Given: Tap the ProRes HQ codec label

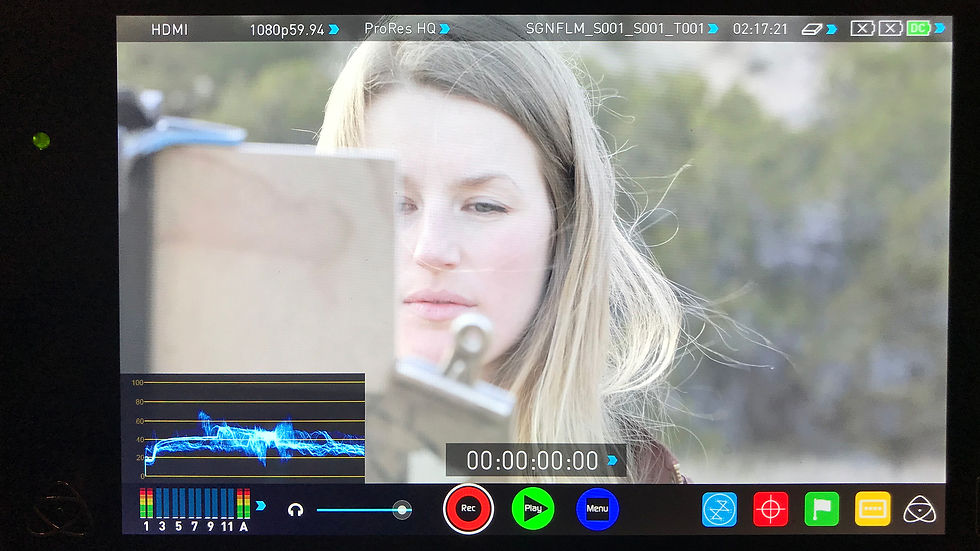Looking at the screenshot, I should click(400, 29).
